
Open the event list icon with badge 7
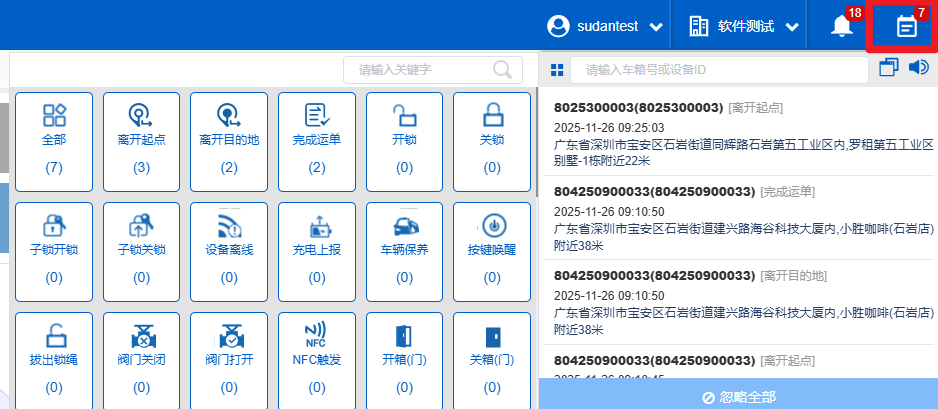pyautogui.click(x=906, y=27)
